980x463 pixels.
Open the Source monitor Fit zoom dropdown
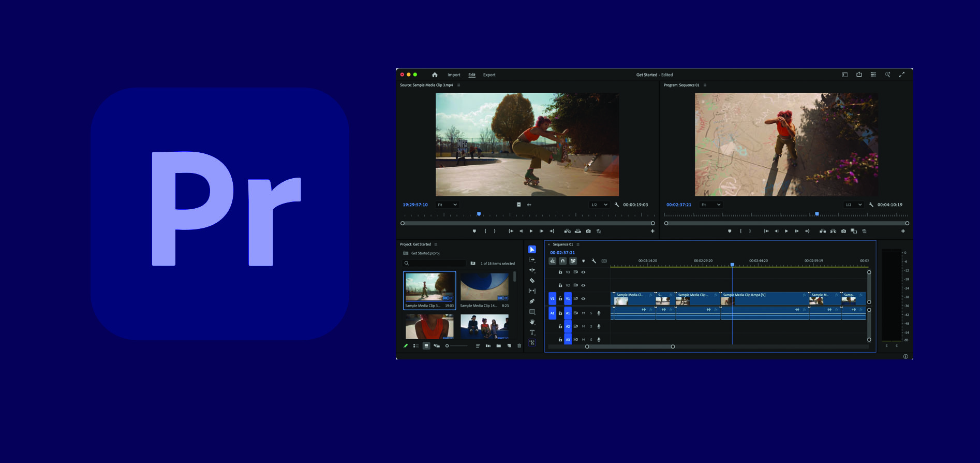click(447, 205)
